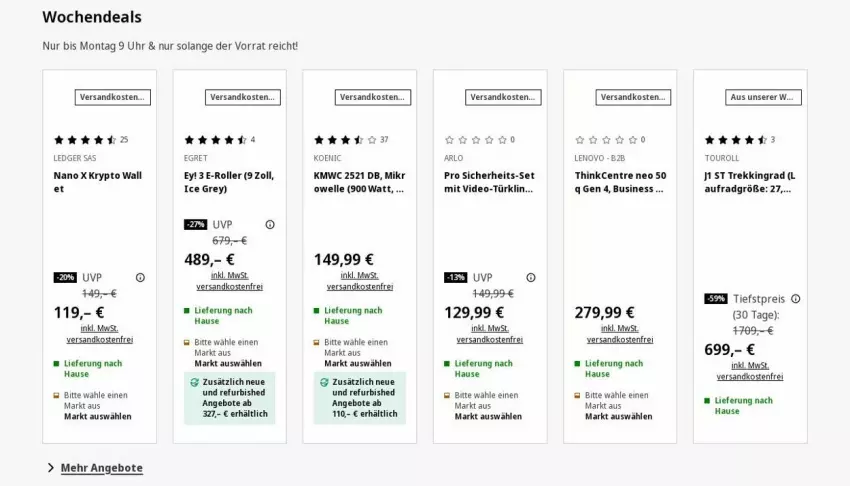Click info icon next to Arlo UVP
This screenshot has height=486, width=850.
pyautogui.click(x=531, y=277)
